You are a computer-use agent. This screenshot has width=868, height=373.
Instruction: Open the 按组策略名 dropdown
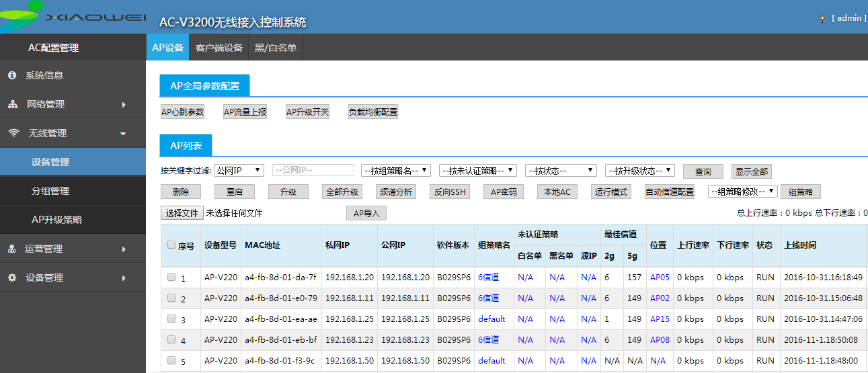396,171
